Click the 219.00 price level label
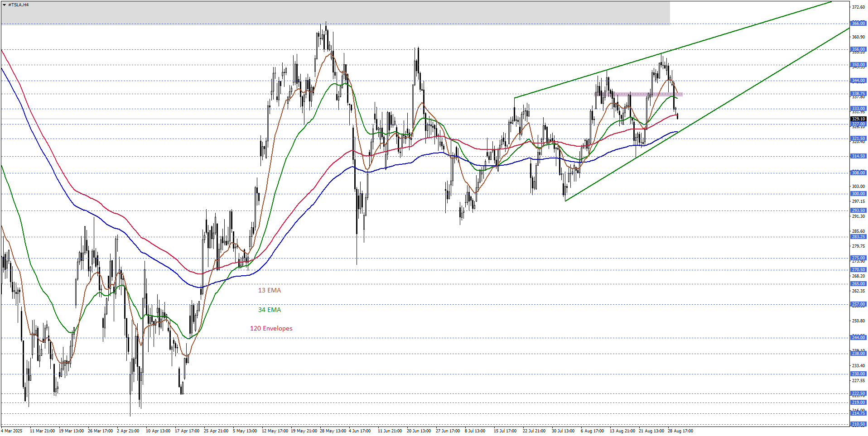 click(x=858, y=402)
